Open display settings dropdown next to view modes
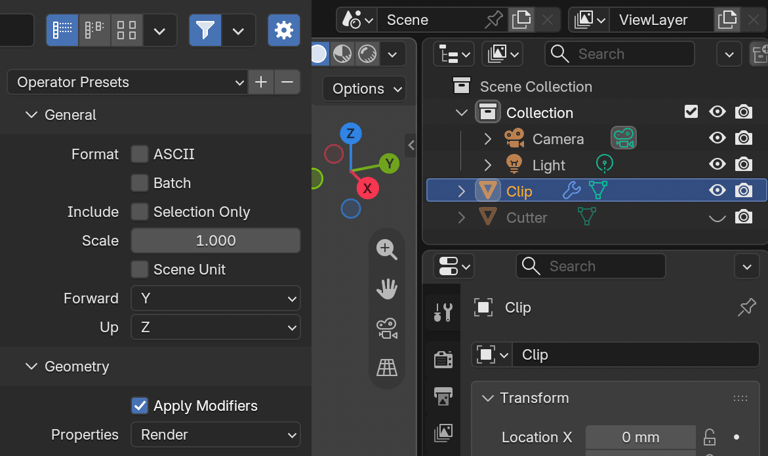Viewport: 768px width, 456px height. (159, 31)
